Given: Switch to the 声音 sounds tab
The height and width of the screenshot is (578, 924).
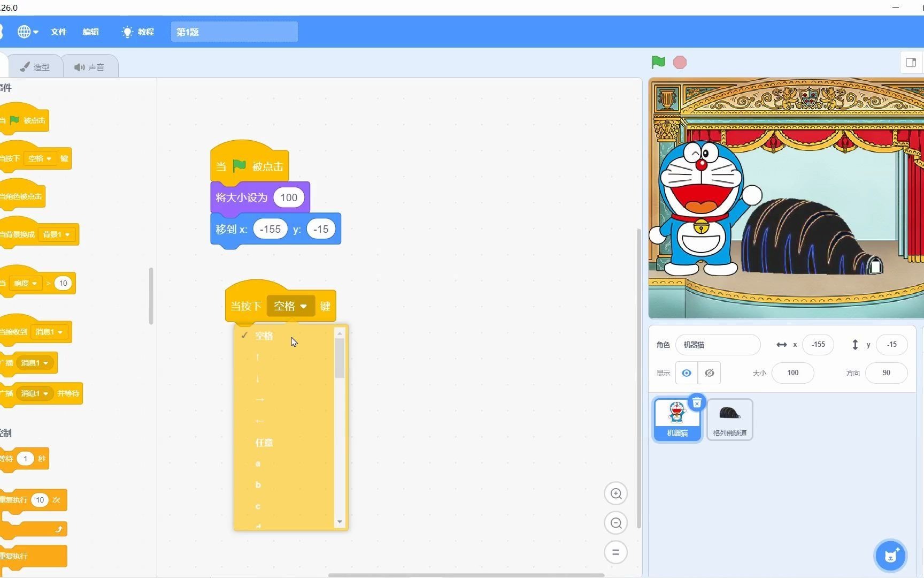Looking at the screenshot, I should [90, 67].
